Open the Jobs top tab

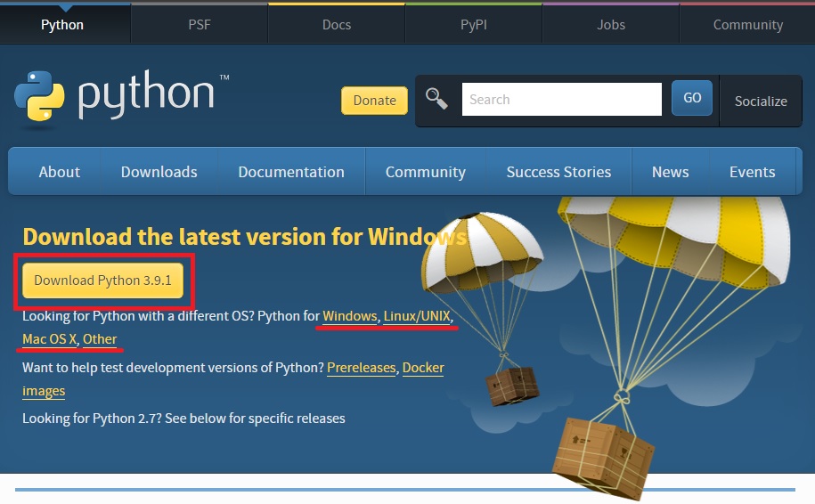(611, 24)
